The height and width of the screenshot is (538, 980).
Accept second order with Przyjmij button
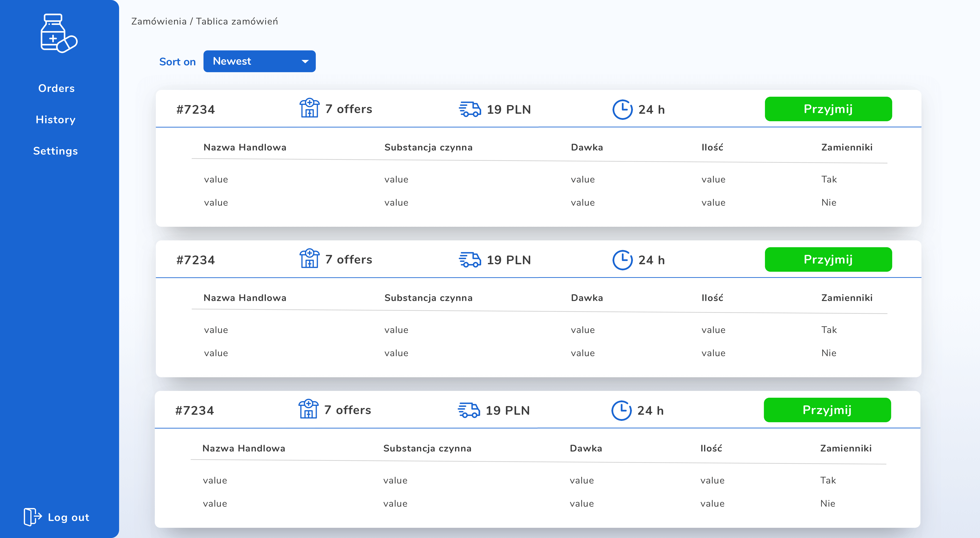(x=828, y=259)
